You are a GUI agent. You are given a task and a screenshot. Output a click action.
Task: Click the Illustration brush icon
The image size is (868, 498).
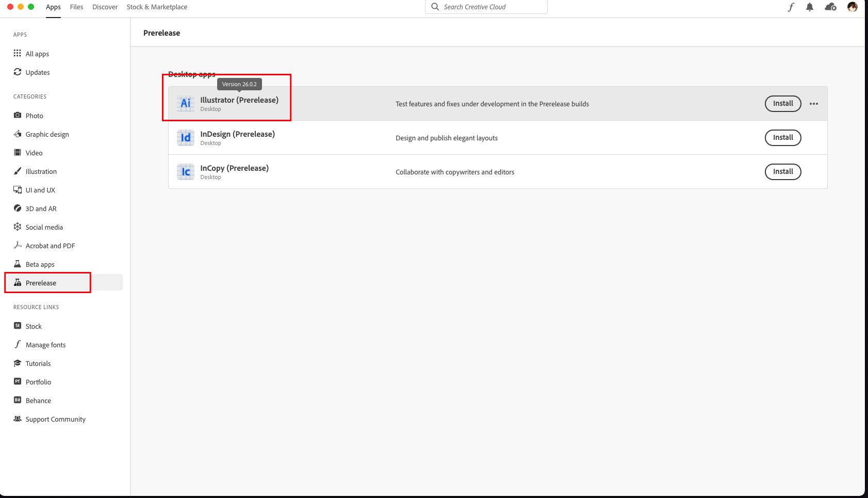[x=18, y=171]
